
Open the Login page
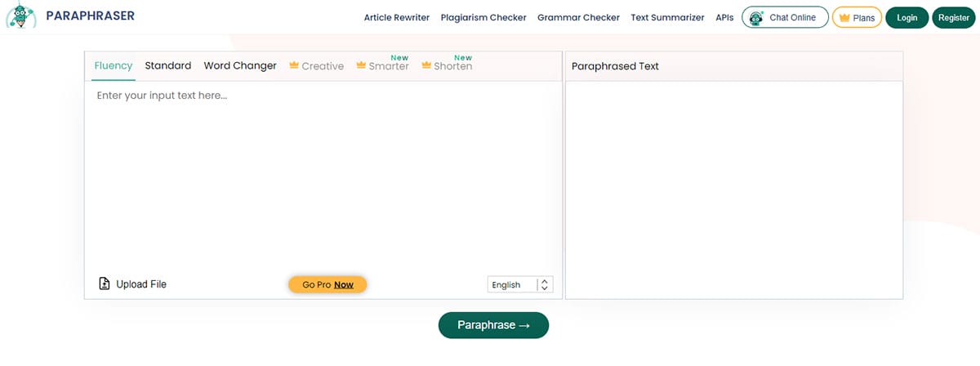906,17
